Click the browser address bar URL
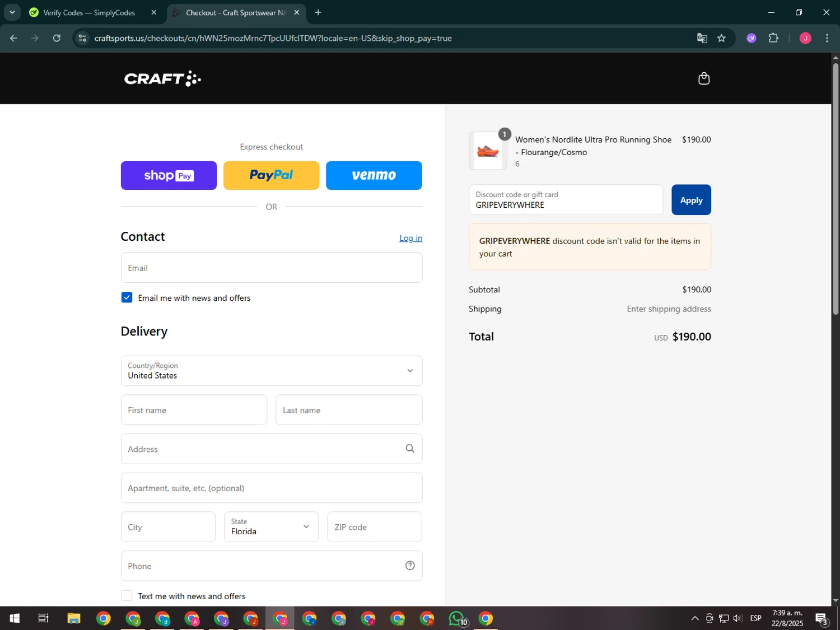840x630 pixels. click(273, 38)
